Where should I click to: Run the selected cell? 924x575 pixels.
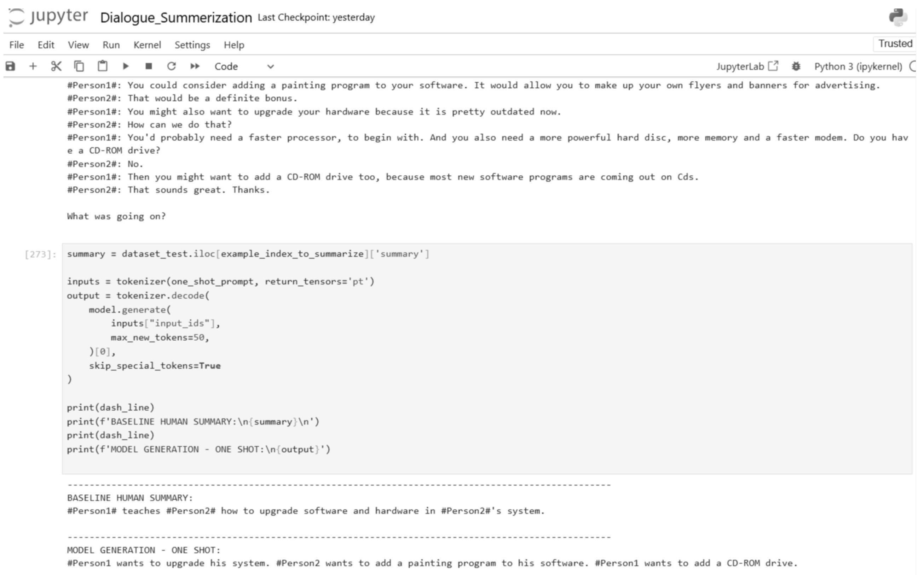(126, 66)
